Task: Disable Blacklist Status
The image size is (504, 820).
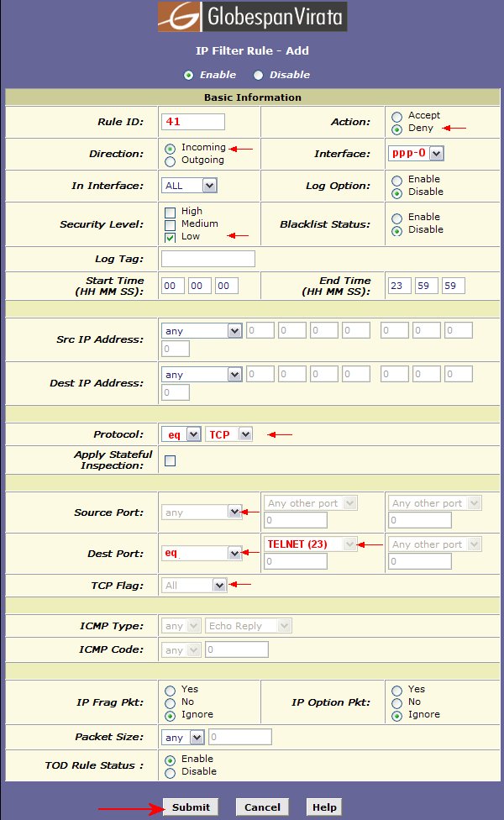Action: click(x=396, y=230)
